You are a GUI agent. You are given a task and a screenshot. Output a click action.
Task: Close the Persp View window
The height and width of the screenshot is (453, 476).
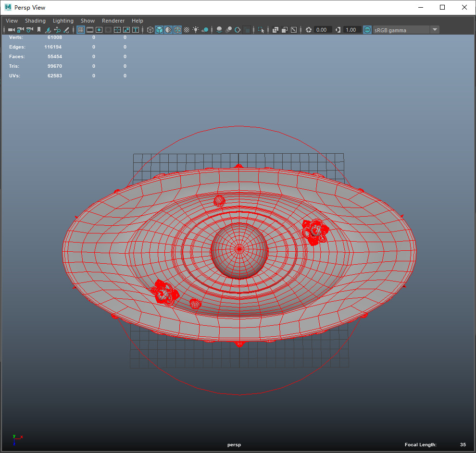click(x=464, y=7)
